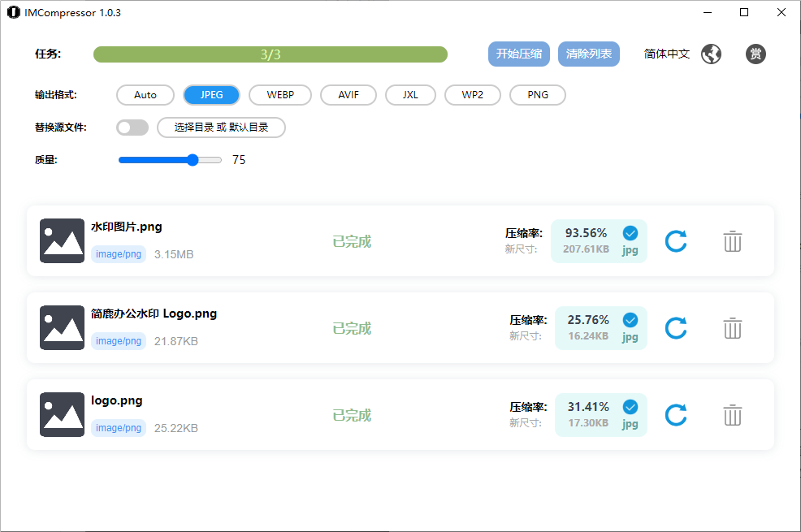
Task: Click compression rate 25.76%
Action: pyautogui.click(x=588, y=320)
